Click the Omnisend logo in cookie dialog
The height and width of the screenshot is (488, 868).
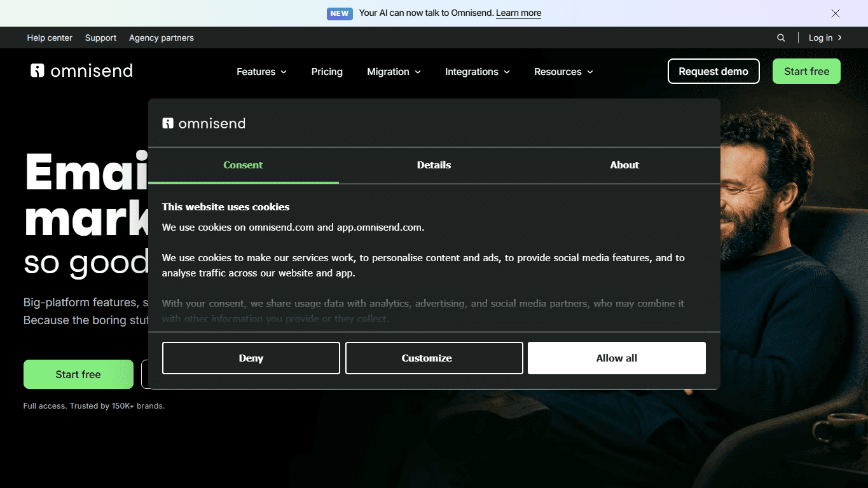point(203,123)
